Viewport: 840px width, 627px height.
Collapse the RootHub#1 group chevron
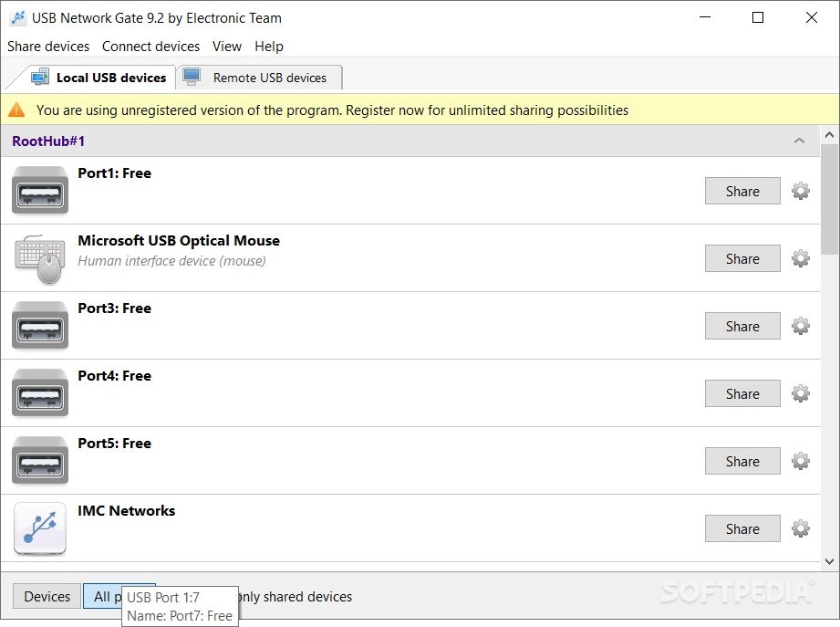(x=799, y=141)
